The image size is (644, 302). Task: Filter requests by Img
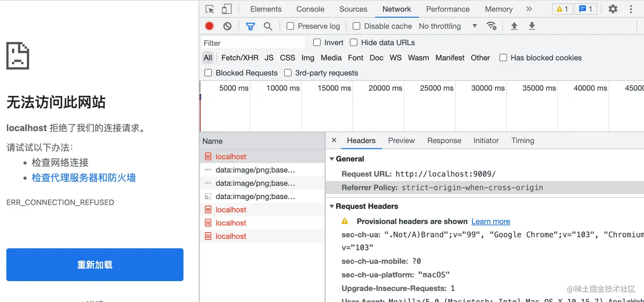(x=308, y=57)
